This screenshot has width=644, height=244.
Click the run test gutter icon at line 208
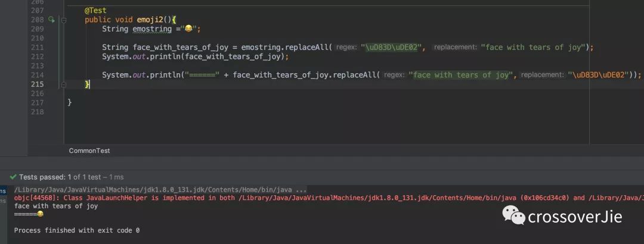click(x=51, y=20)
